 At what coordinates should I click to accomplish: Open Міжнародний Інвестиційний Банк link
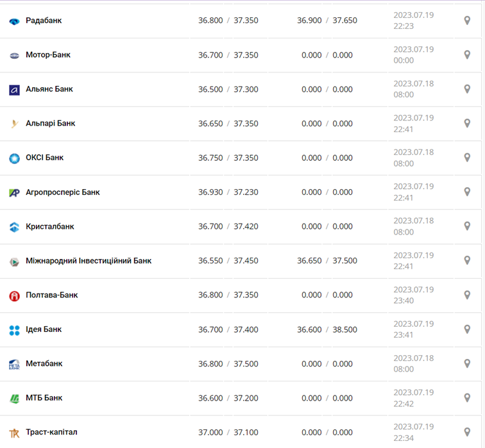coord(89,261)
